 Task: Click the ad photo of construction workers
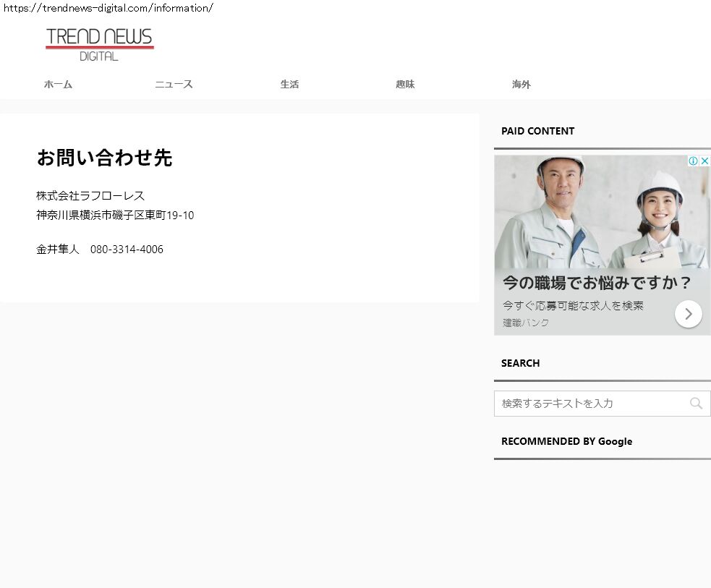click(x=603, y=212)
